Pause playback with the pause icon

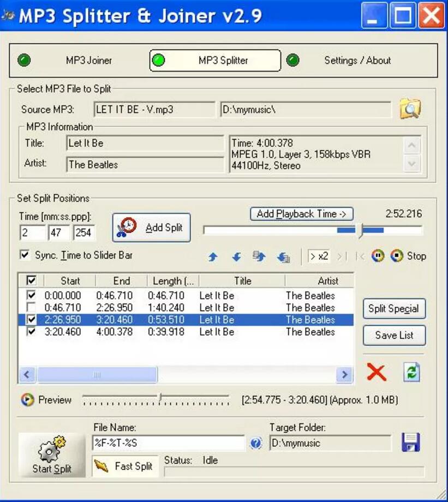point(378,256)
